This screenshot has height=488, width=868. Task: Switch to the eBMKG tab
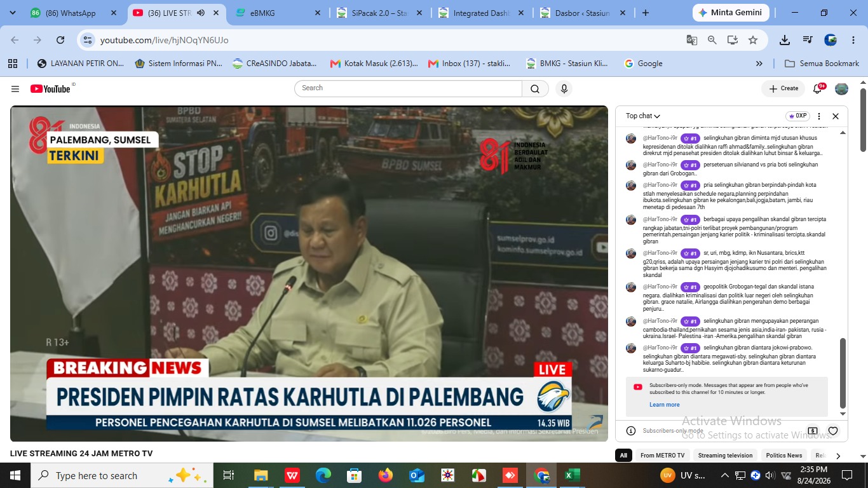[x=278, y=13]
